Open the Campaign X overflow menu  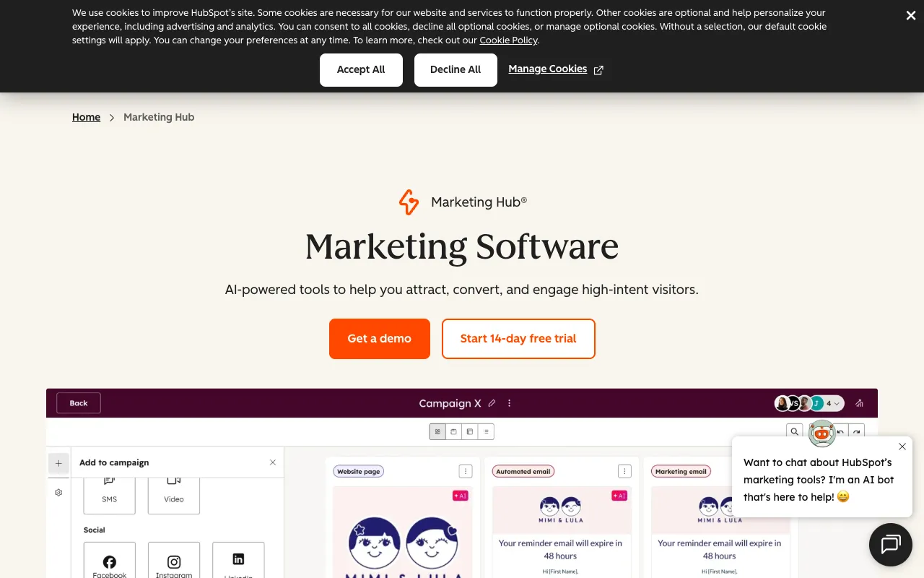coord(509,403)
